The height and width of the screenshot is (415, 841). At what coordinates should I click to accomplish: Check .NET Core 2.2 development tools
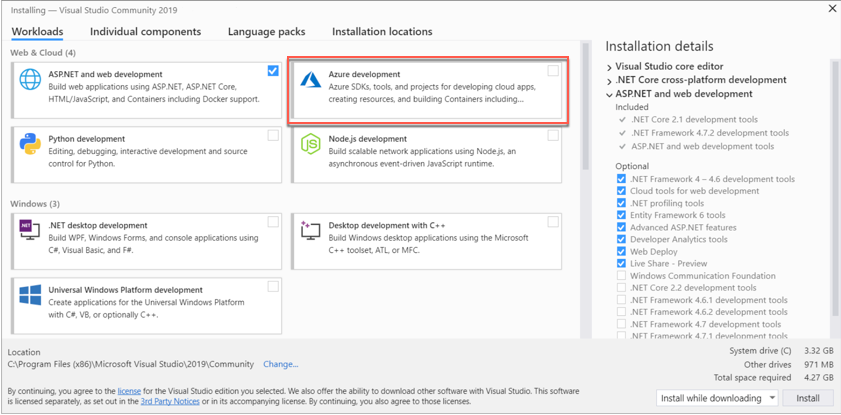[621, 287]
